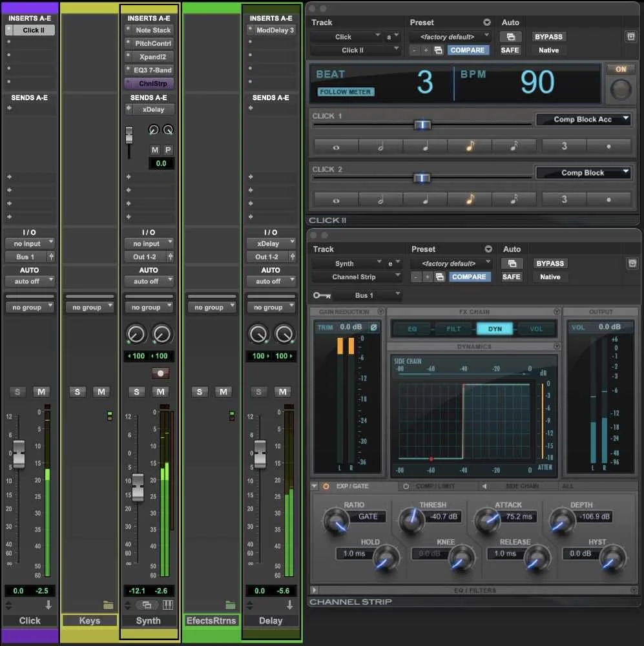The width and height of the screenshot is (644, 646).
Task: Open the Click 2 sound dropdown Comp Block
Action: [x=583, y=173]
